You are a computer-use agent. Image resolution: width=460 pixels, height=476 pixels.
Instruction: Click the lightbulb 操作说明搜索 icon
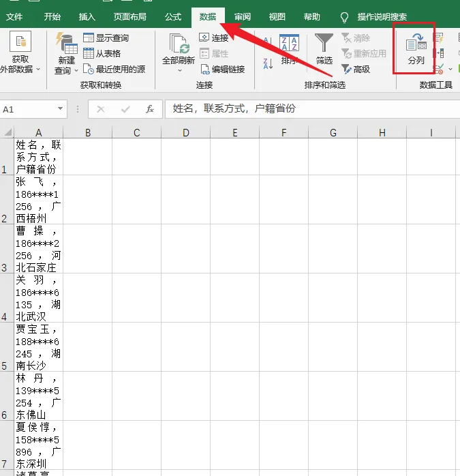coord(344,17)
